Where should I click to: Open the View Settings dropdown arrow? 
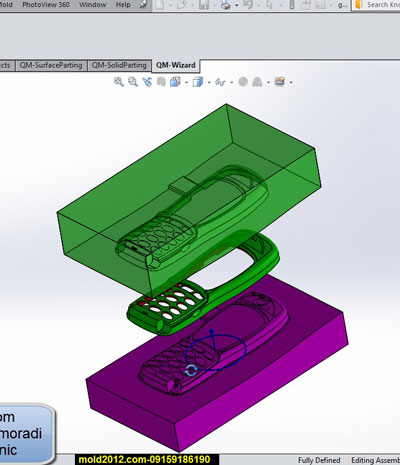click(x=291, y=82)
